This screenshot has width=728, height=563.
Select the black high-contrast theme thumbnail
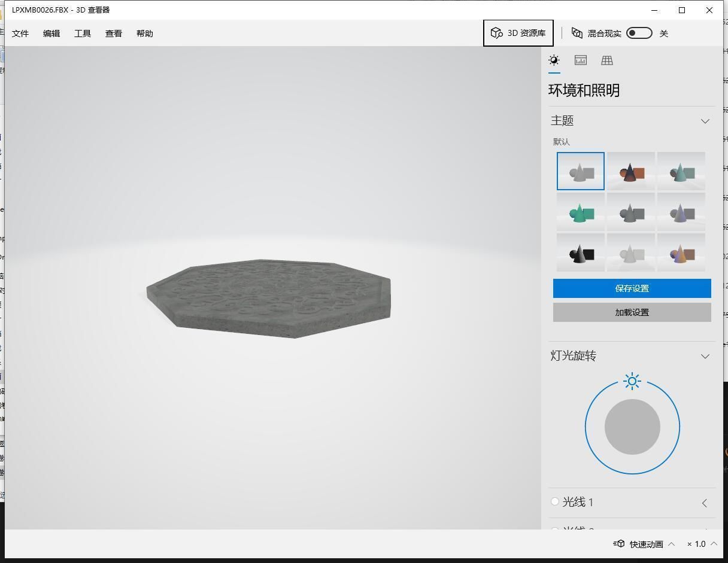click(581, 252)
